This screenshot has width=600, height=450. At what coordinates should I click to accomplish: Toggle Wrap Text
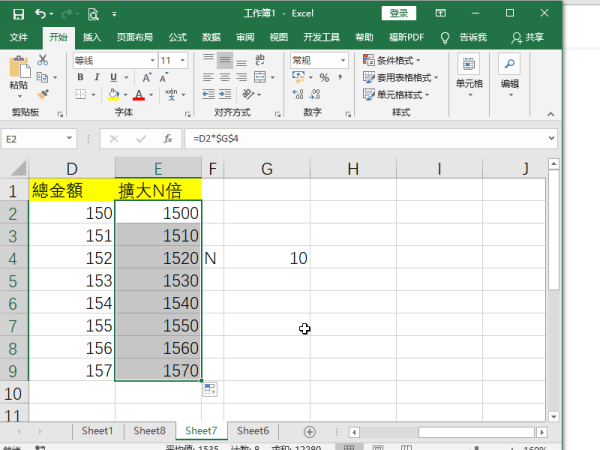(x=260, y=60)
